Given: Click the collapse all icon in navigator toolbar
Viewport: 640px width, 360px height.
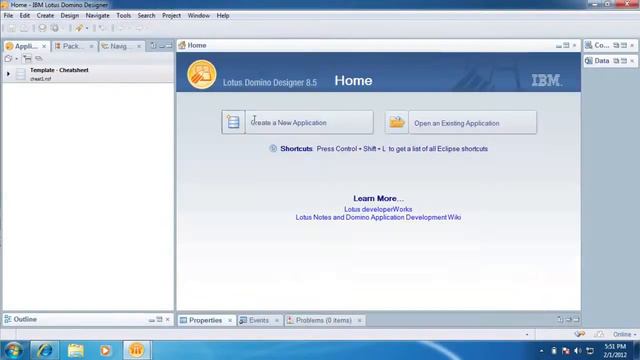Looking at the screenshot, I should pyautogui.click(x=27, y=59).
